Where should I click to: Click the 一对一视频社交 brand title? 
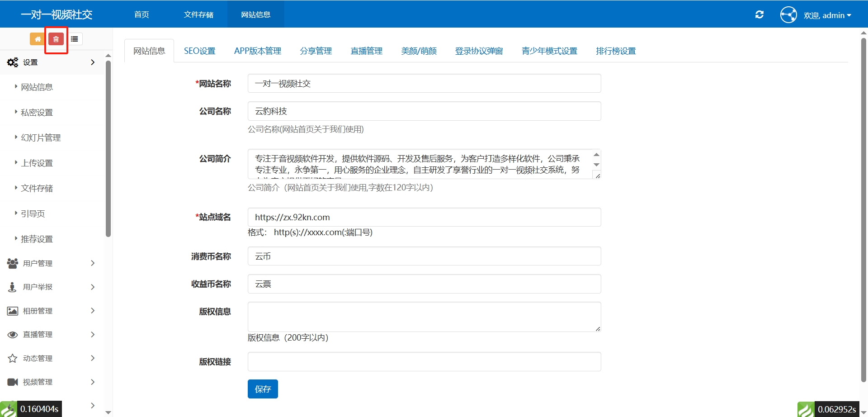pos(57,14)
